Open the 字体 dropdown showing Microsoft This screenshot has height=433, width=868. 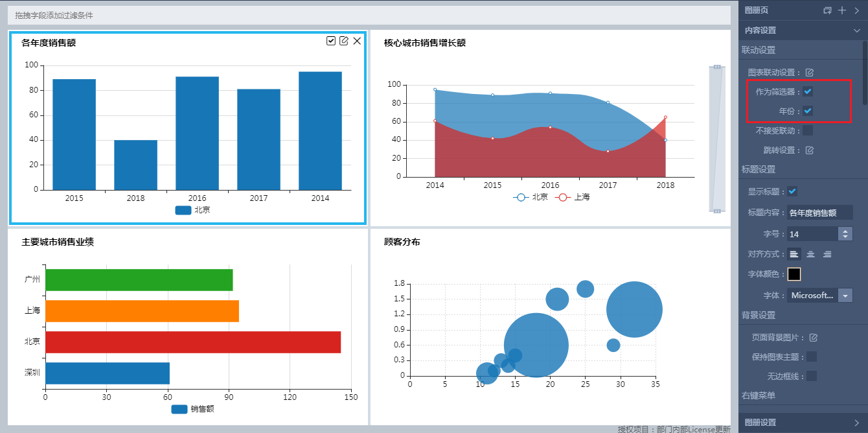pos(820,296)
